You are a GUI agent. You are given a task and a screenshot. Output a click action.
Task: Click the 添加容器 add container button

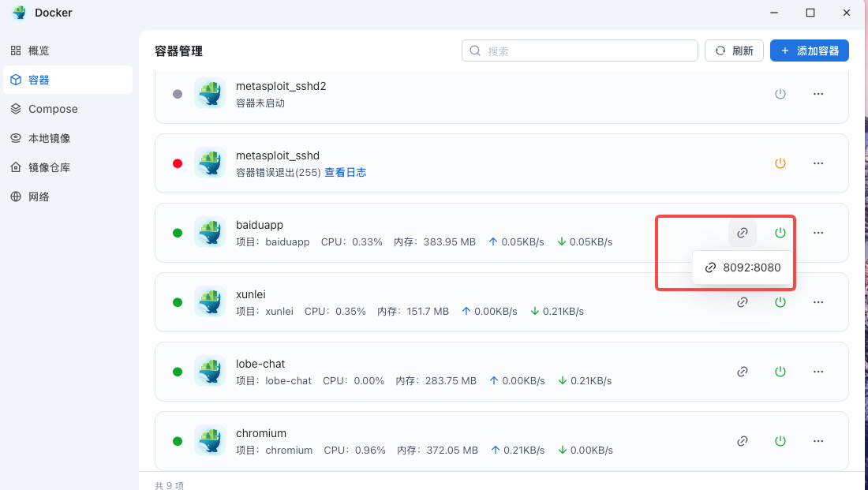pos(810,50)
